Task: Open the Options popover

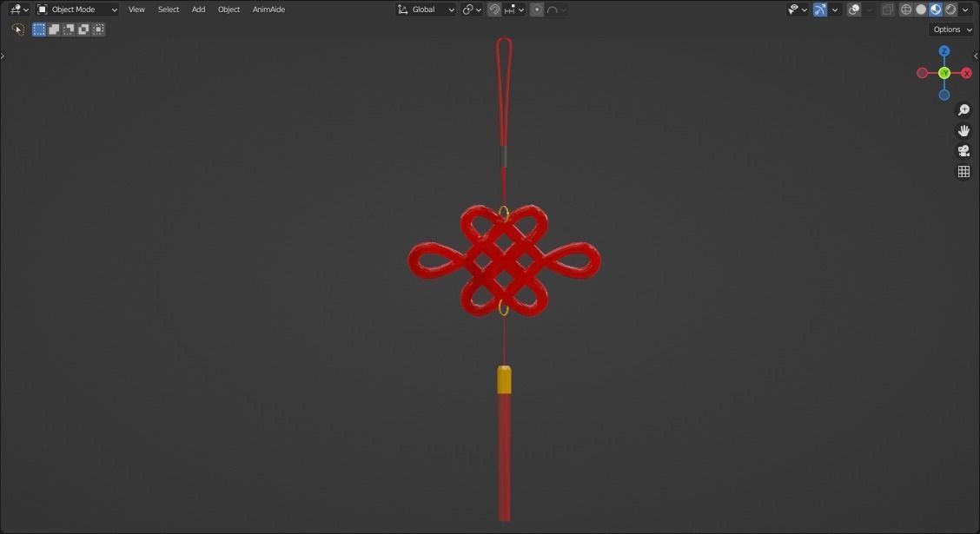Action: tap(952, 30)
